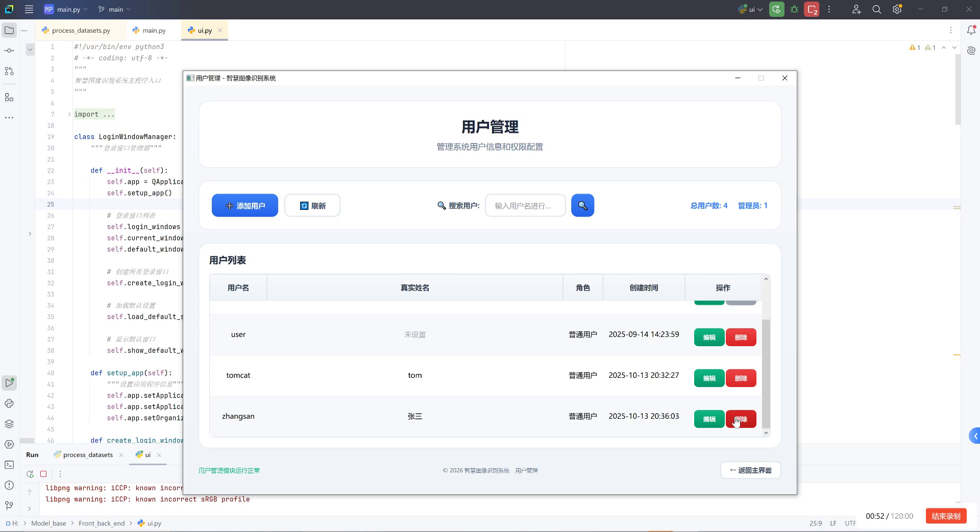Go to previous highlighted error arrow
The width and height of the screenshot is (980, 532).
(x=944, y=47)
